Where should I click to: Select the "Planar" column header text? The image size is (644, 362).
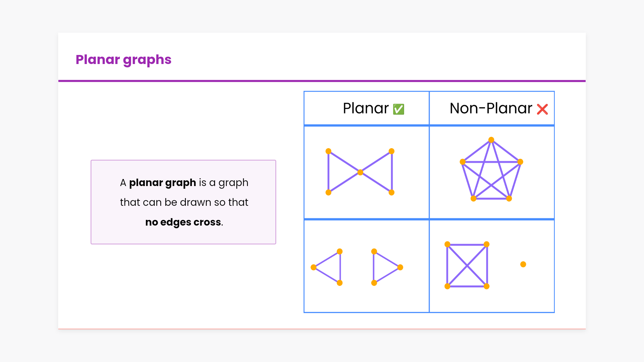pyautogui.click(x=366, y=109)
